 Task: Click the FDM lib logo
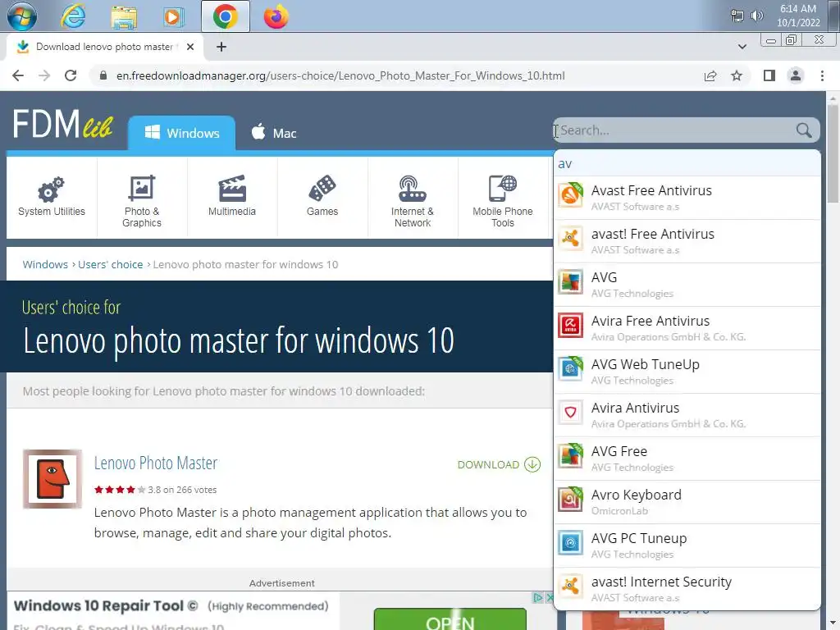click(x=62, y=125)
